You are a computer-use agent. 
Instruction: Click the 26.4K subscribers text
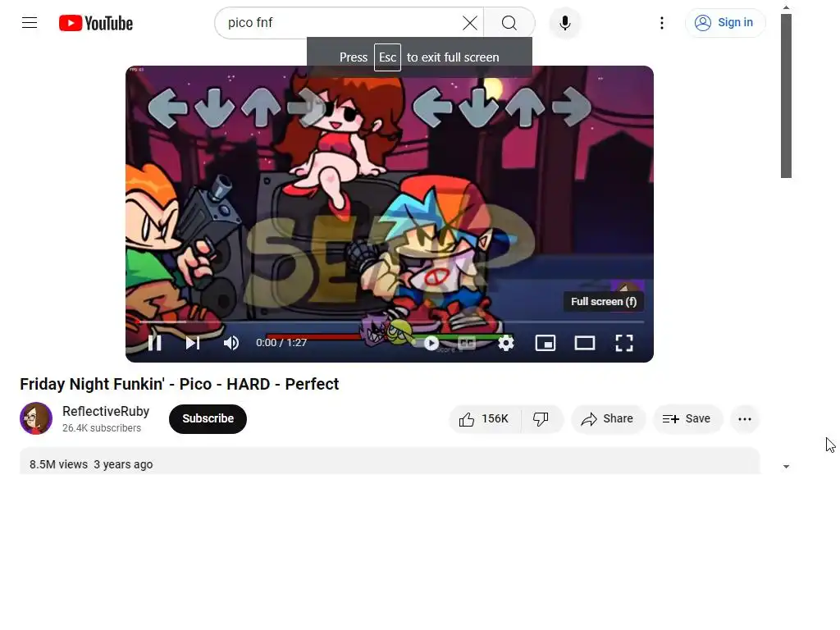(x=102, y=428)
